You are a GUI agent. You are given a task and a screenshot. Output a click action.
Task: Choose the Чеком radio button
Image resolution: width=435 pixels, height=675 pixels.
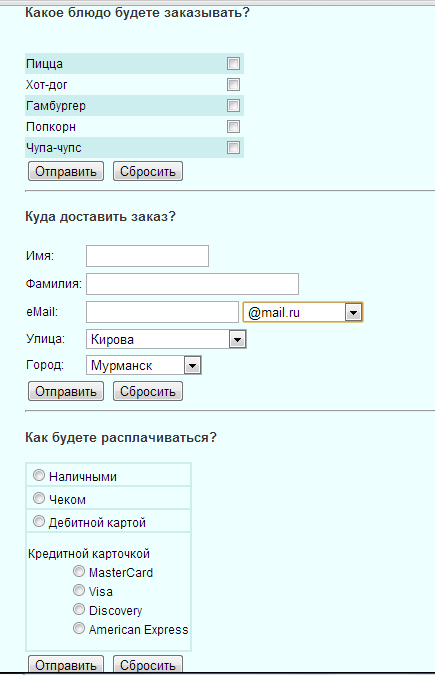(39, 498)
